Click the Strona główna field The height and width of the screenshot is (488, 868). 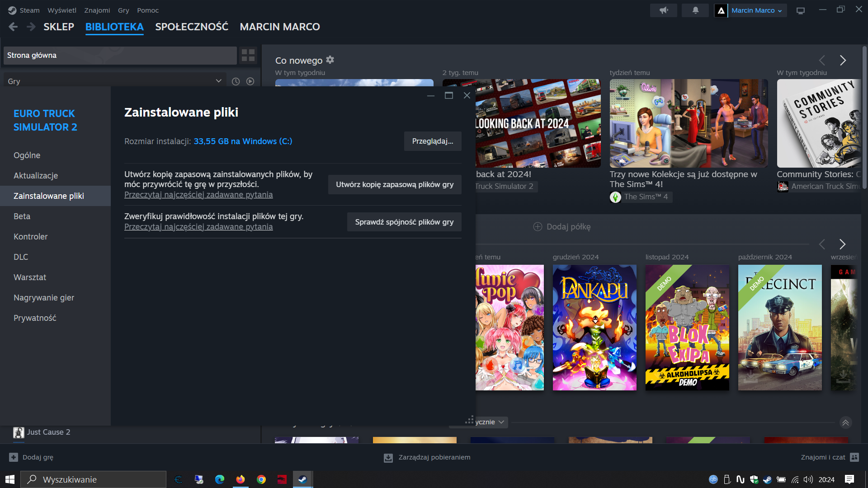coord(120,55)
